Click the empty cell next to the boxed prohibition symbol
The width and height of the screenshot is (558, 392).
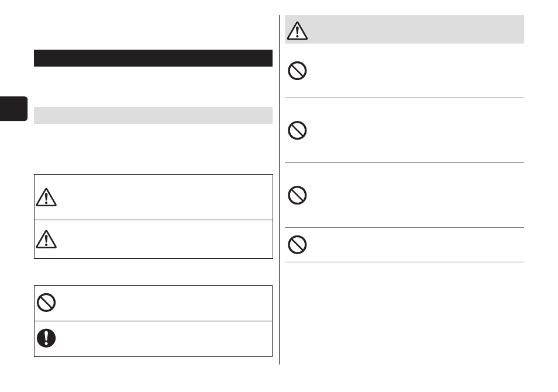[165, 303]
